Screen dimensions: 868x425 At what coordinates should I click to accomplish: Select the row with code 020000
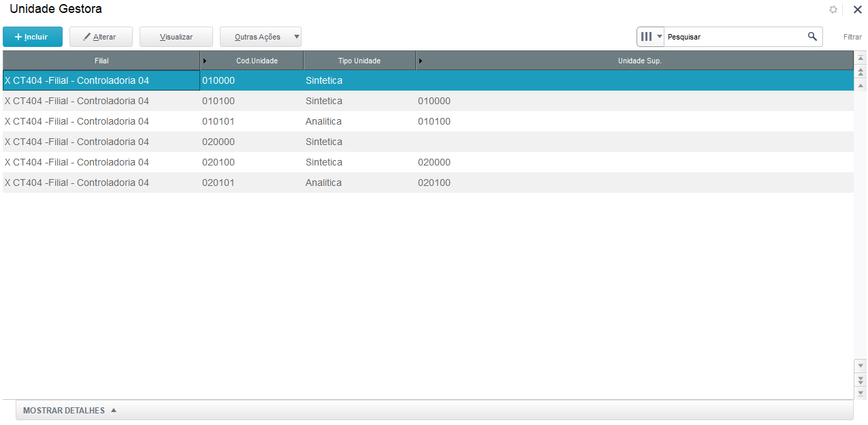coord(428,142)
